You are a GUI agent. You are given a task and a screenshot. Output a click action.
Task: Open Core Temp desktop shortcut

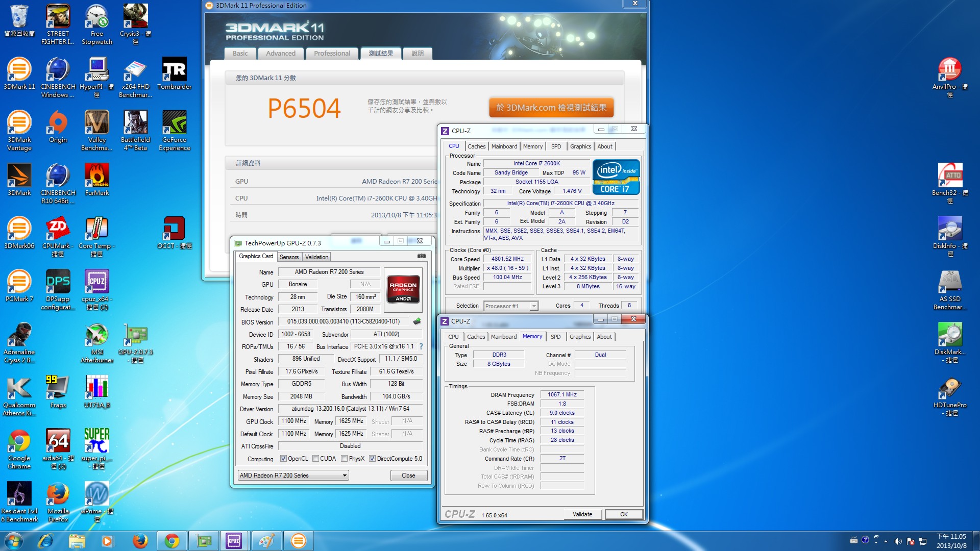click(96, 237)
